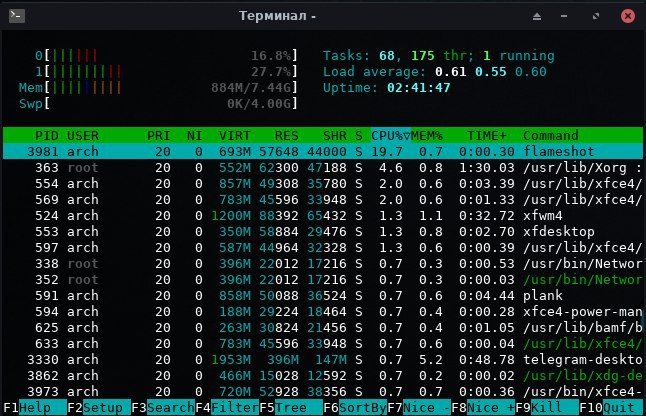Click F7 Nice - to lower niceness

[419, 408]
